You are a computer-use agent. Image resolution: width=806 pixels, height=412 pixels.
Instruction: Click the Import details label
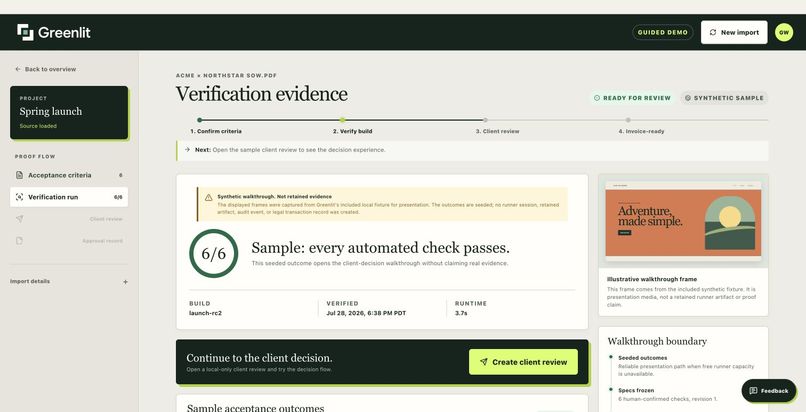pos(30,282)
